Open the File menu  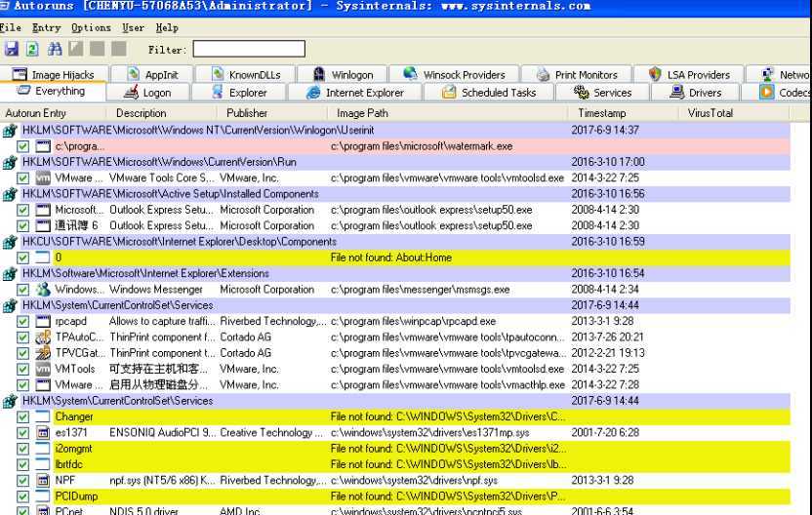tap(11, 28)
